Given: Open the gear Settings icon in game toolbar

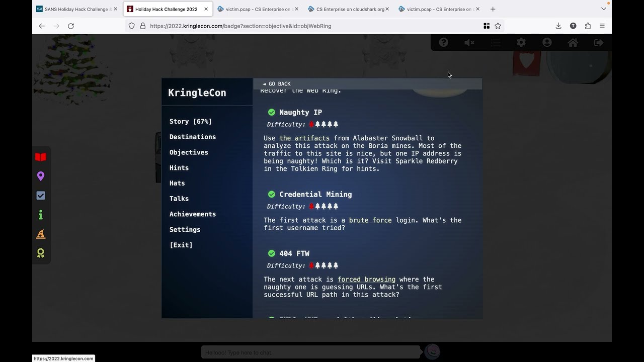Looking at the screenshot, I should tap(521, 42).
